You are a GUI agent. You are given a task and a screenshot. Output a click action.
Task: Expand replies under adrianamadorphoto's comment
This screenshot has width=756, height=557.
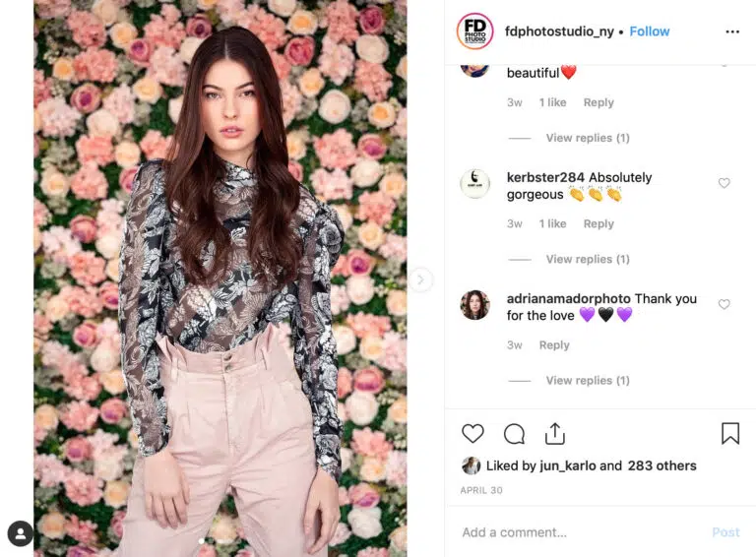point(588,381)
